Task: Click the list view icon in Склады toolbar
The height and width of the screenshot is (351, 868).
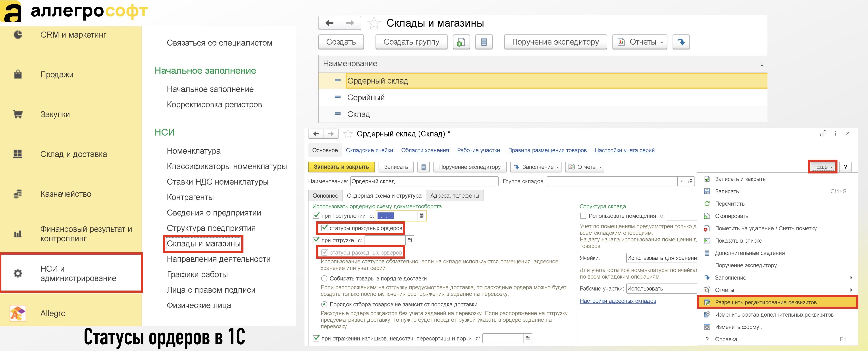Action: (x=484, y=42)
